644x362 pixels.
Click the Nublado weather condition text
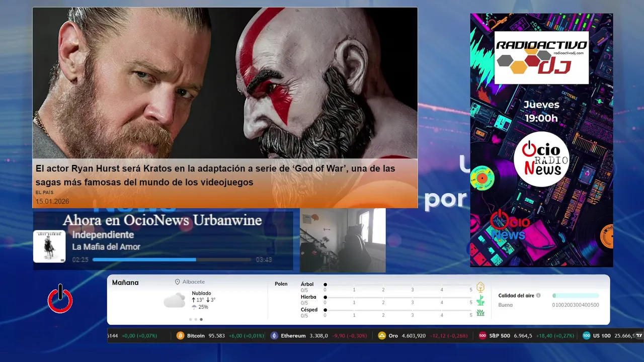201,293
